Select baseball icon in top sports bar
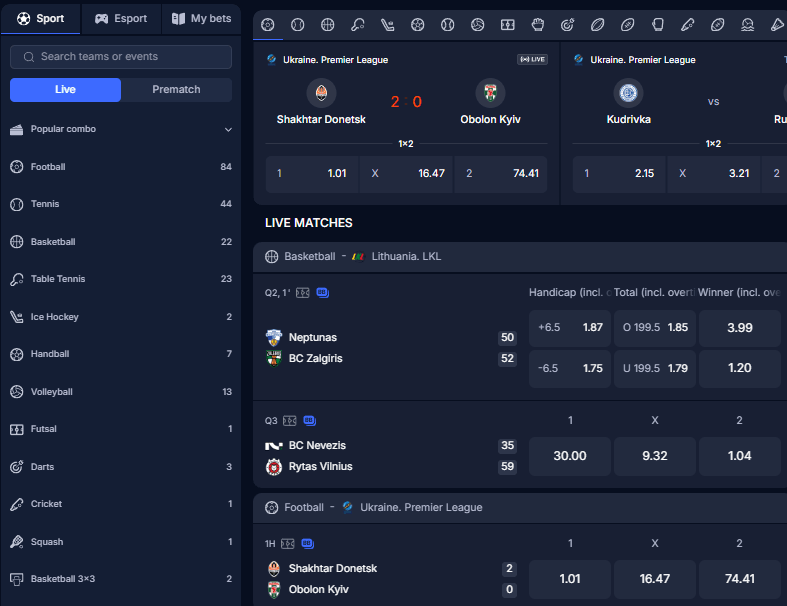 447,25
